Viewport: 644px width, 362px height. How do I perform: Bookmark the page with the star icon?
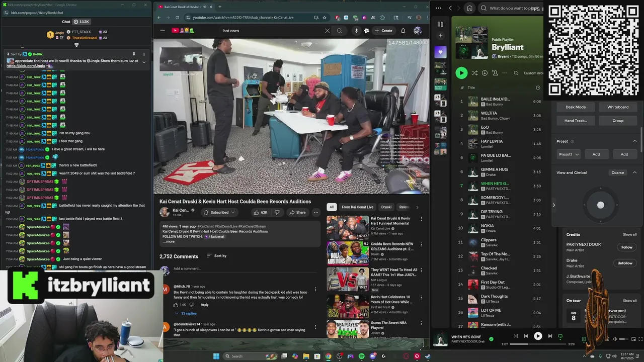325,18
